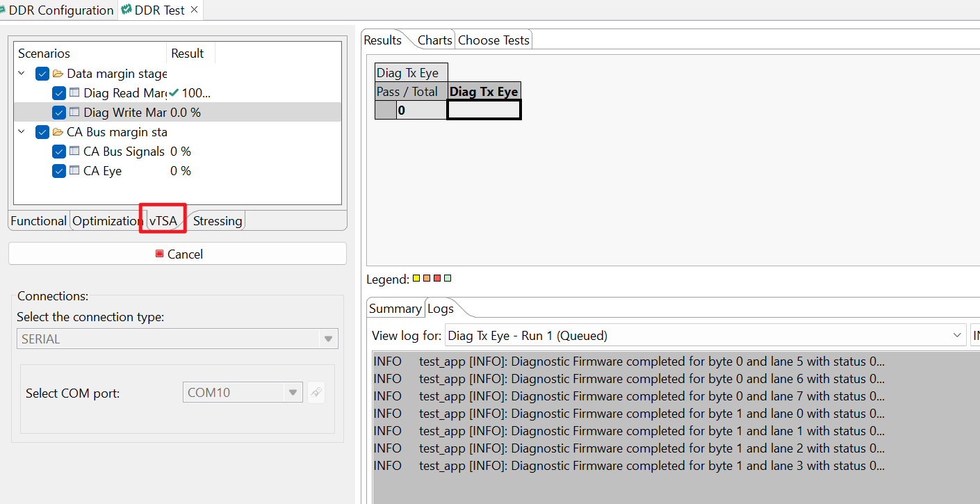Screen dimensions: 980x504
Task: Click the connect probe icon next to COM port
Action: [x=316, y=392]
